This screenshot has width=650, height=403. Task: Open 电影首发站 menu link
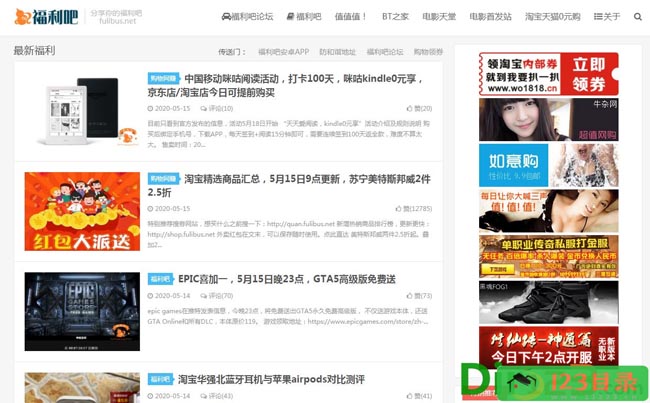tap(490, 17)
